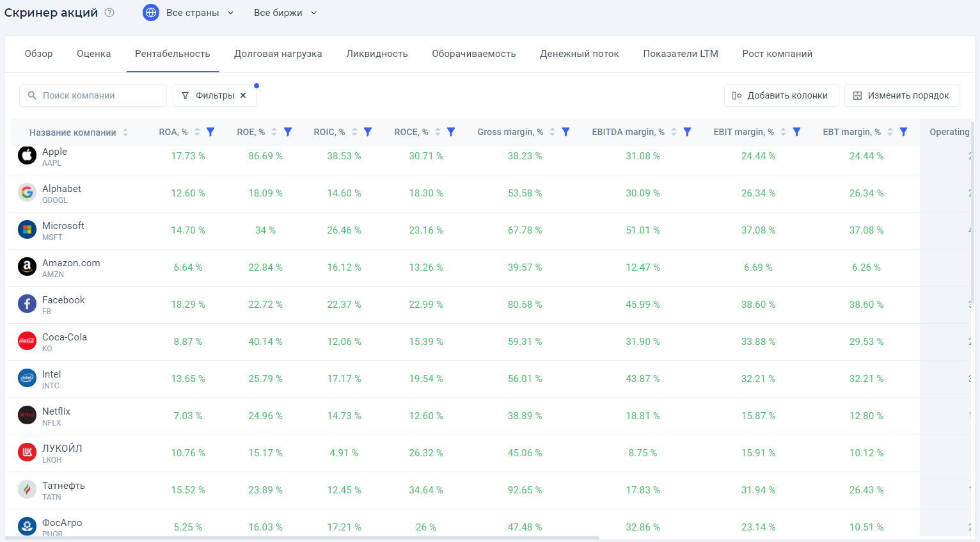The width and height of the screenshot is (980, 542).
Task: Click the Coca-Cola logo icon
Action: click(27, 341)
